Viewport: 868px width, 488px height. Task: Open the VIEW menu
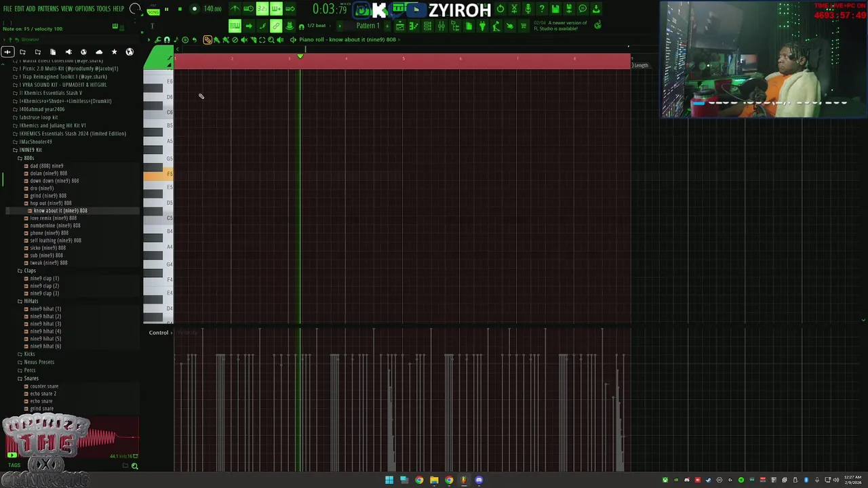[x=66, y=9]
